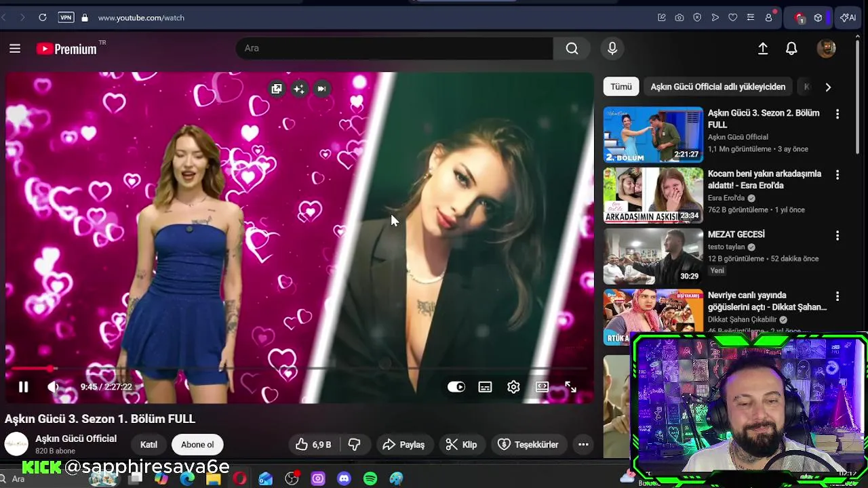This screenshot has width=868, height=488.
Task: Start voice search with microphone icon
Action: pyautogui.click(x=612, y=49)
